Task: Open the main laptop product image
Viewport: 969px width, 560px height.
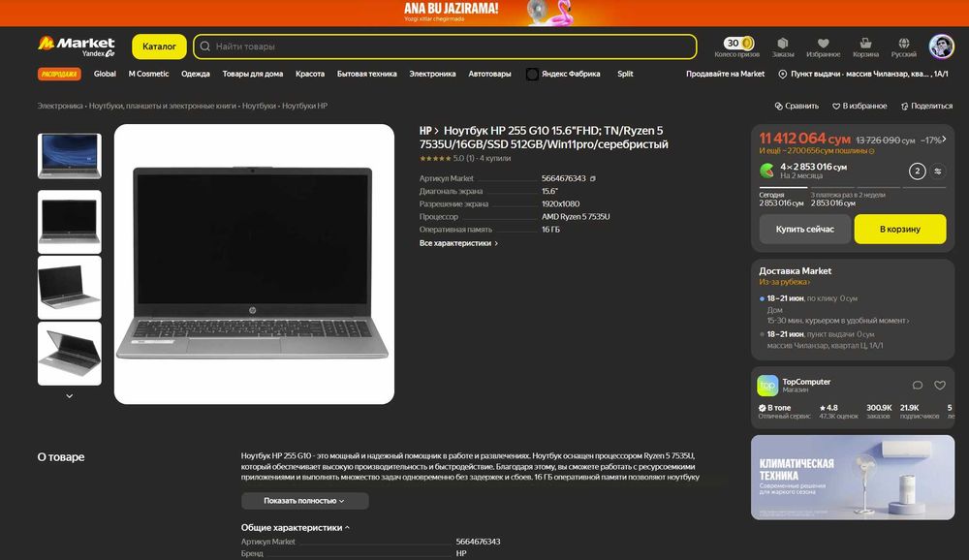Action: (254, 264)
